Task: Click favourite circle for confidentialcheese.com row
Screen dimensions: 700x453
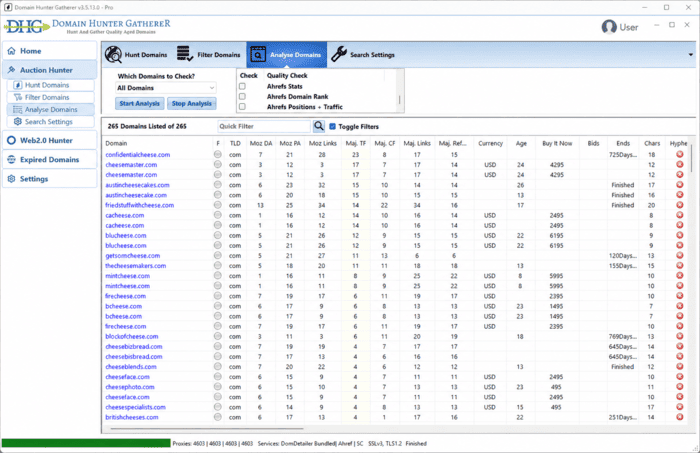Action: click(x=217, y=154)
